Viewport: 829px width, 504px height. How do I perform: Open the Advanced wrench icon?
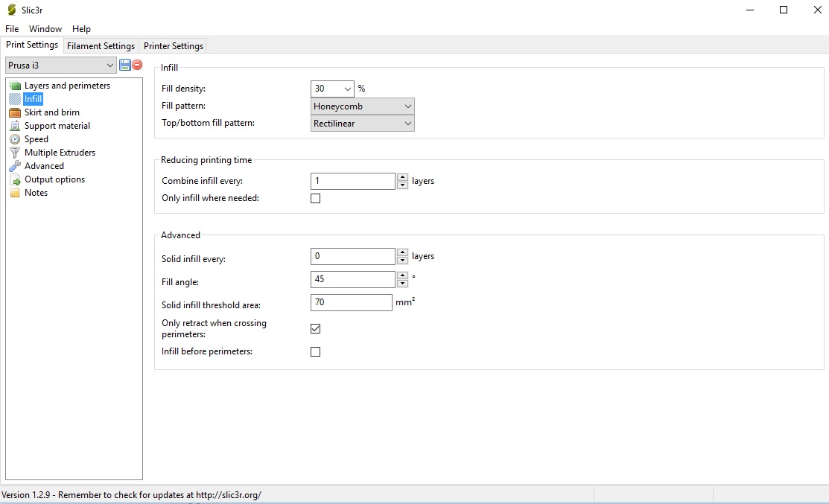pyautogui.click(x=15, y=166)
